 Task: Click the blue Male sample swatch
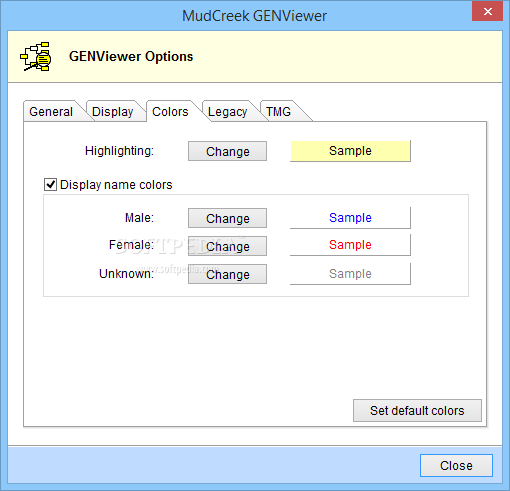[x=350, y=218]
